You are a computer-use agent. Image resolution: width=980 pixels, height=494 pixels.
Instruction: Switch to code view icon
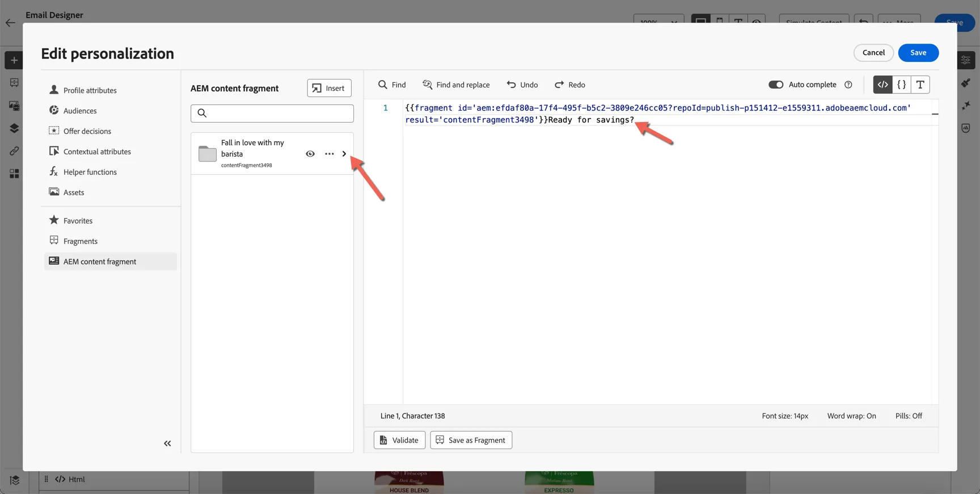point(882,85)
